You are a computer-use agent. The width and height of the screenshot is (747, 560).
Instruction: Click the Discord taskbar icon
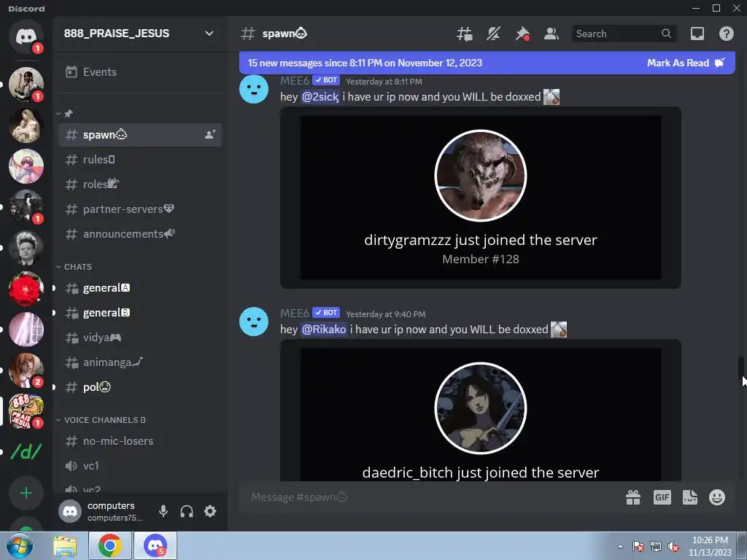click(155, 545)
